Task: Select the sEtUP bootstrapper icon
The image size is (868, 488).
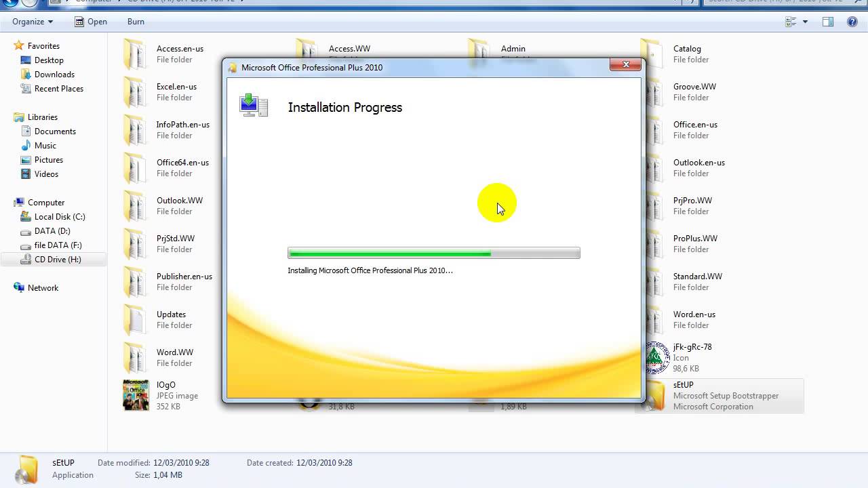Action: tap(655, 396)
